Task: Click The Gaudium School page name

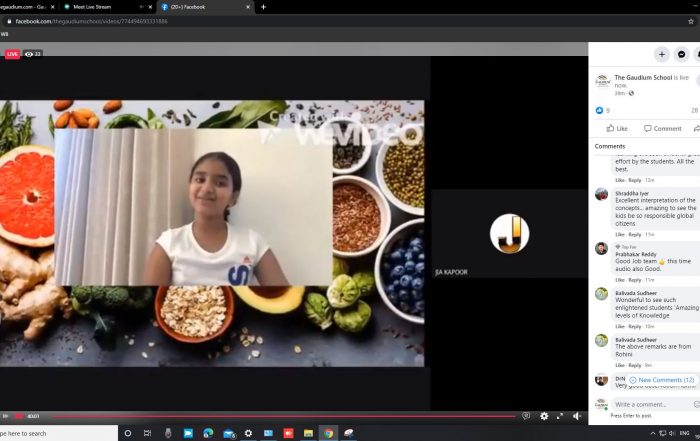Action: pyautogui.click(x=643, y=78)
